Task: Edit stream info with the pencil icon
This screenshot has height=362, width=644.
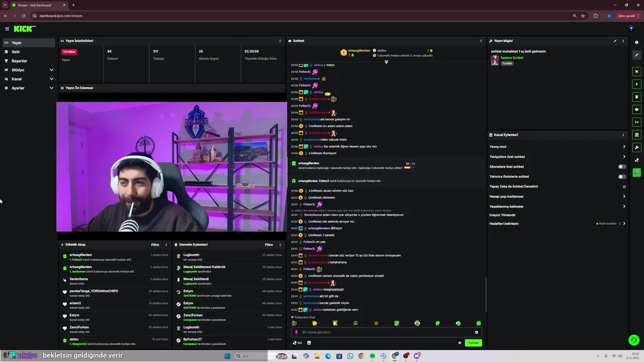Action: (615, 41)
